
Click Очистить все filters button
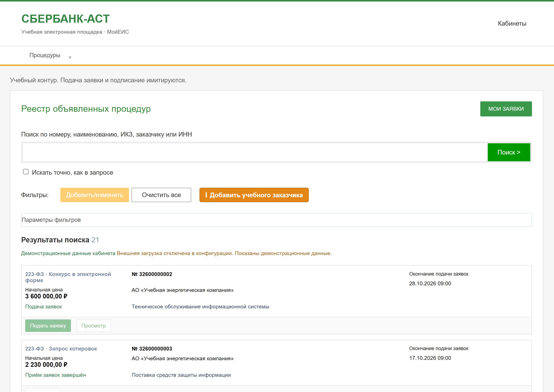point(161,195)
